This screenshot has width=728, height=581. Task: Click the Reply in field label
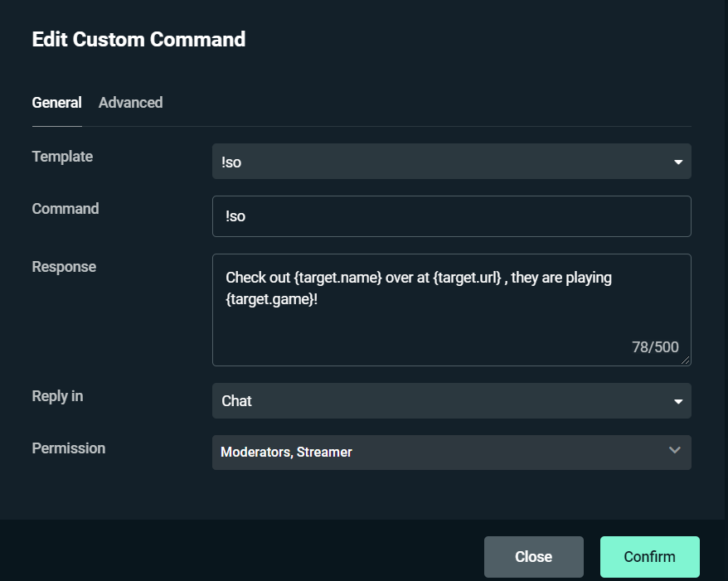(x=57, y=396)
